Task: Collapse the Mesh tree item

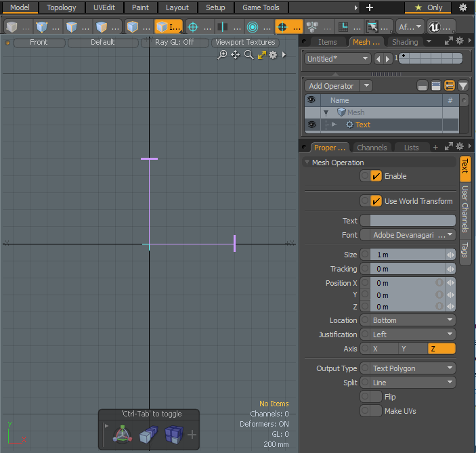Action: click(x=326, y=112)
